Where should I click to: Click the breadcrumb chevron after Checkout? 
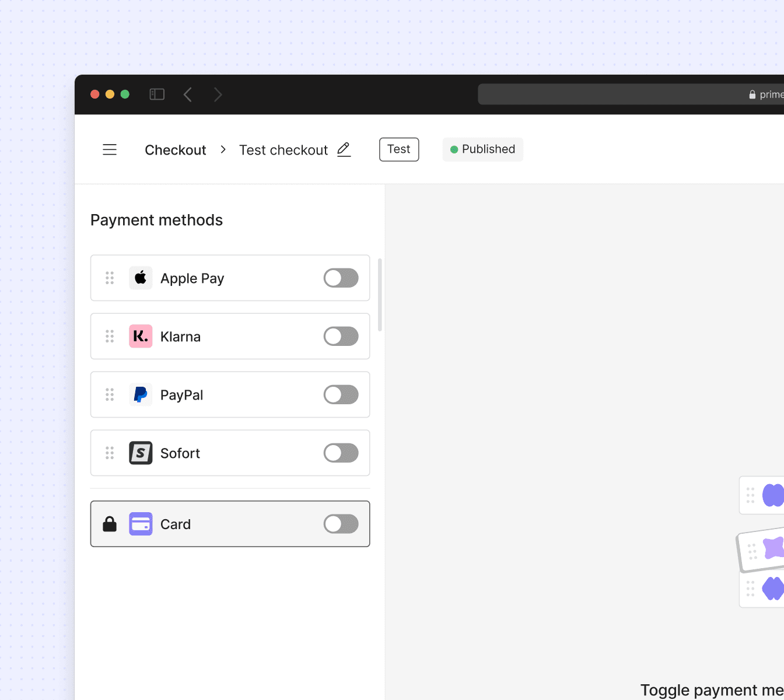coord(223,150)
